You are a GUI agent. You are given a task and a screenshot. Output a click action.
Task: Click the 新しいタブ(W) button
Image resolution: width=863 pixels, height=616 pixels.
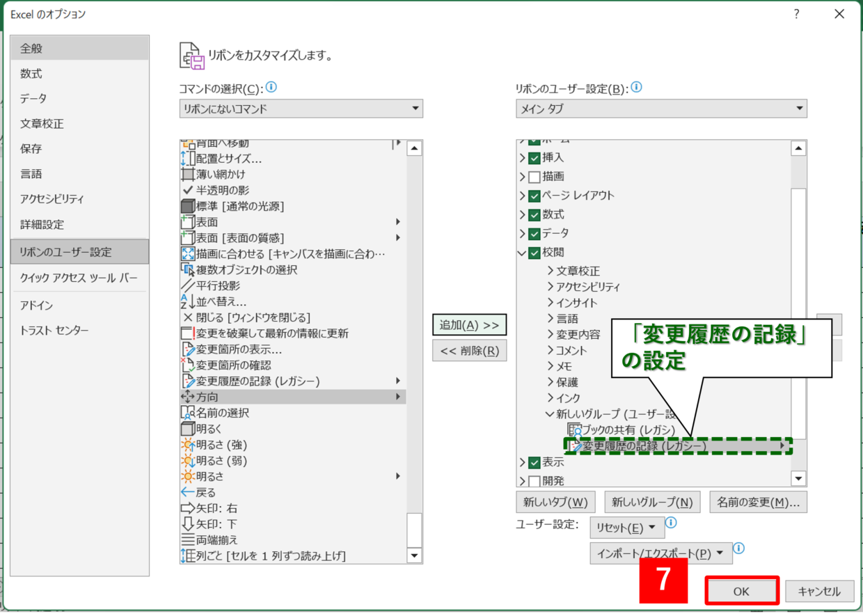tap(555, 502)
